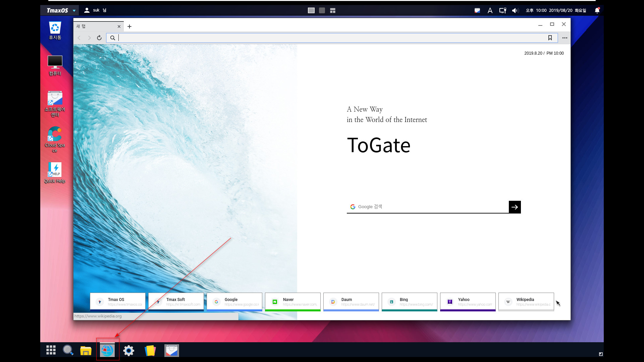This screenshot has width=644, height=362.
Task: Open the Tmax OS shortcut tile
Action: point(118,302)
